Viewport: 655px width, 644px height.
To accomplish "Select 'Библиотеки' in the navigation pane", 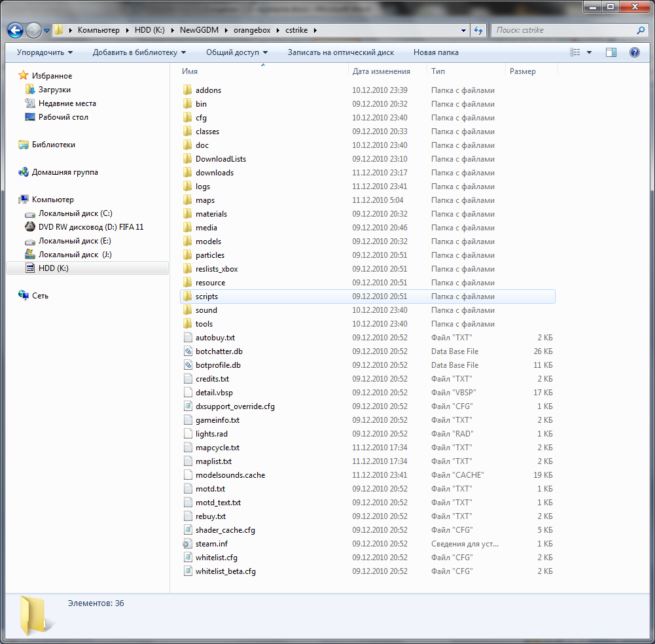I will (54, 145).
